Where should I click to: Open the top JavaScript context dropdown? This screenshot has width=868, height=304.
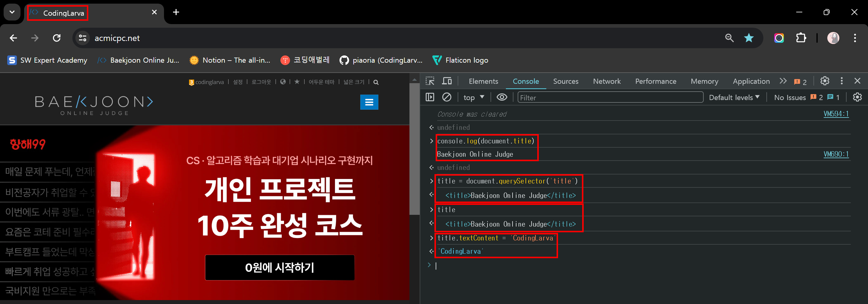pos(474,98)
